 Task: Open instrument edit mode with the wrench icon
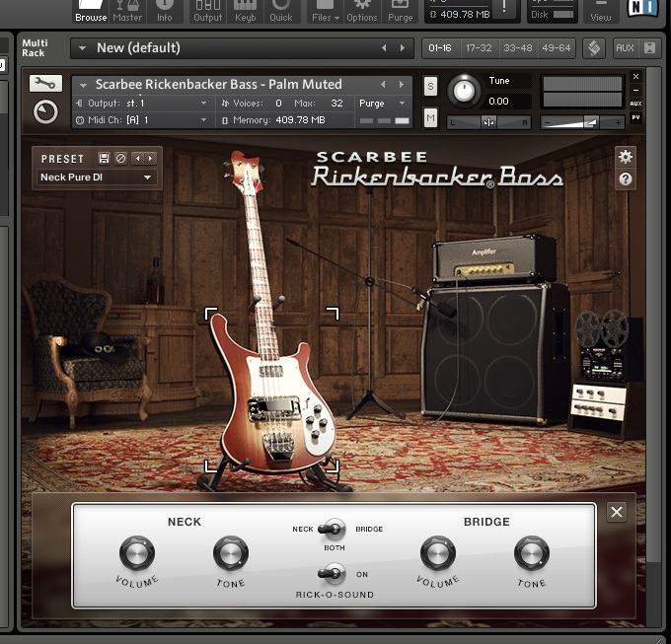point(45,83)
